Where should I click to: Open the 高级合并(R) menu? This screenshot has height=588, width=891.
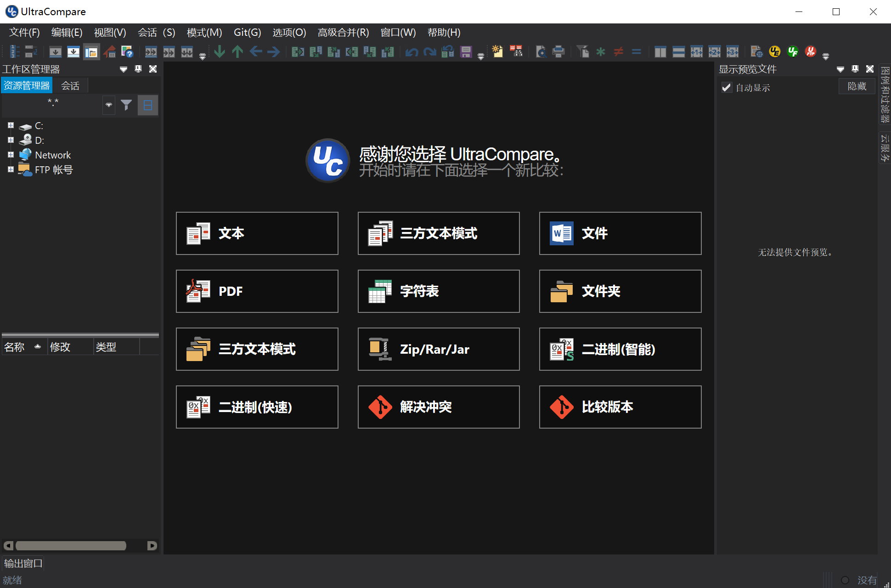[343, 33]
